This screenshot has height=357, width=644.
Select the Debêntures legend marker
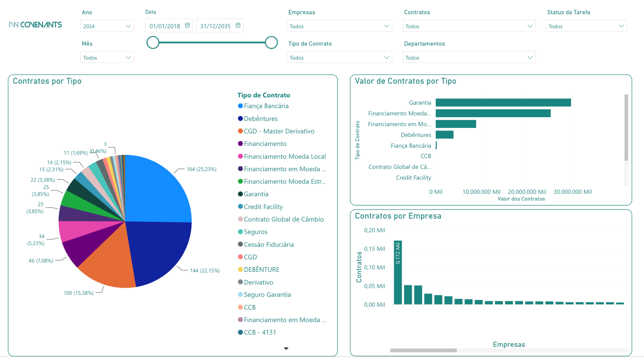click(x=240, y=118)
